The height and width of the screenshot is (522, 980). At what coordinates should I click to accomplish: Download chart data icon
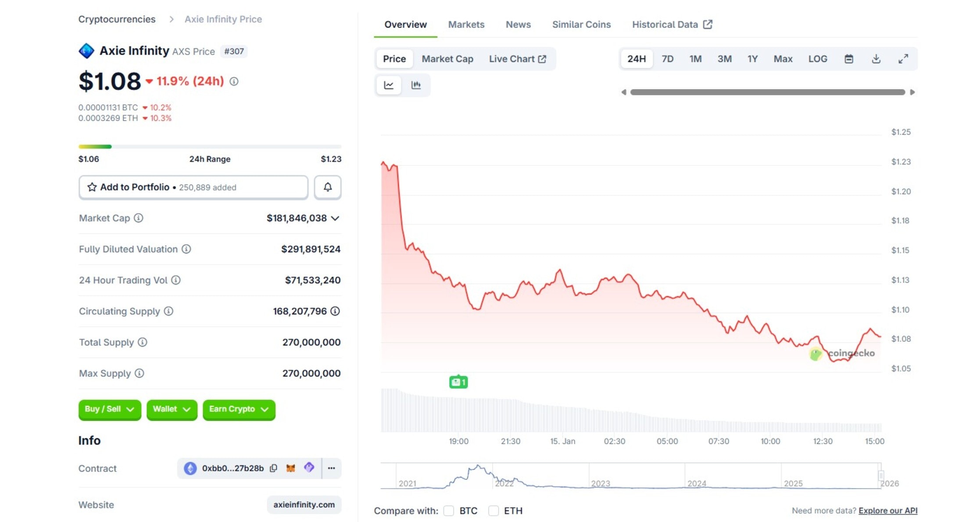coord(876,59)
